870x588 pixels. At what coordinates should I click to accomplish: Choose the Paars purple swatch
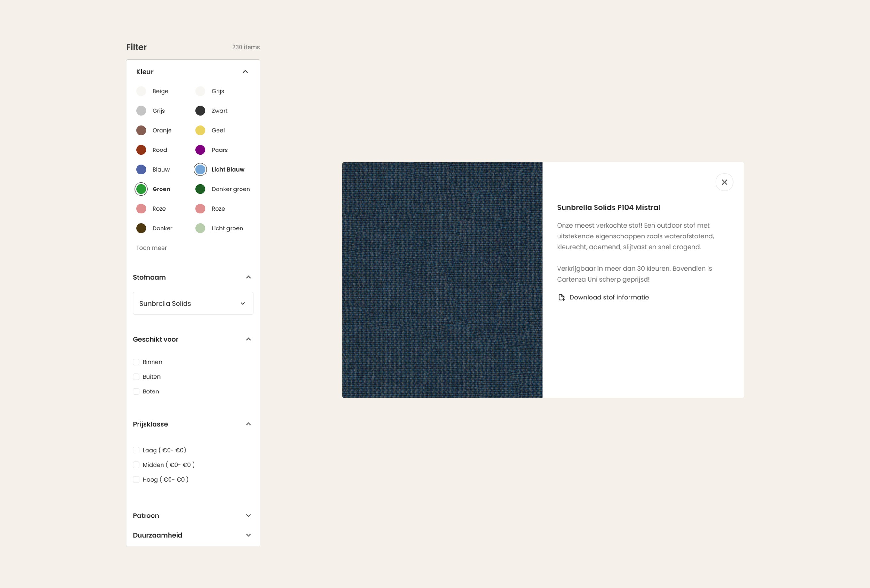[200, 150]
